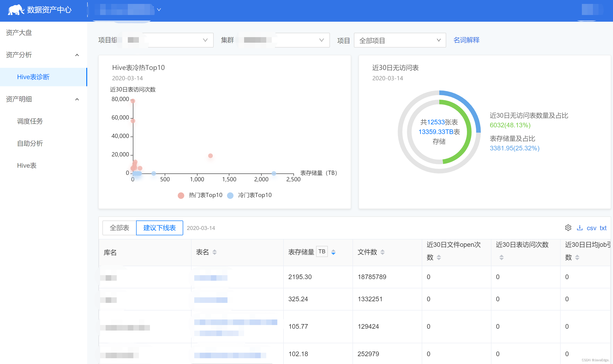Sort by 近30日文件open次数 sort arrows
The height and width of the screenshot is (364, 613).
(x=439, y=257)
